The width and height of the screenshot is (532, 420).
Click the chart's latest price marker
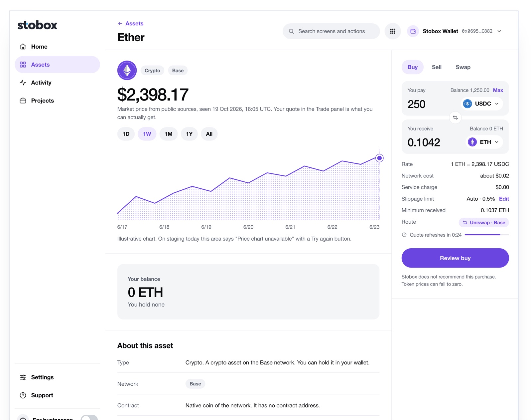coord(379,158)
